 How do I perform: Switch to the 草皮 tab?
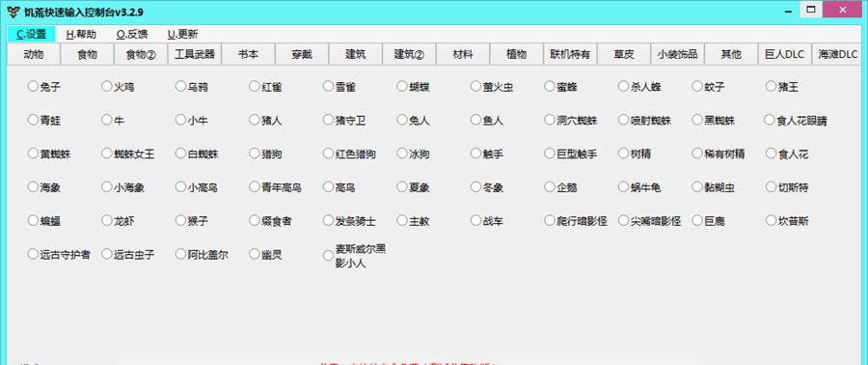624,54
